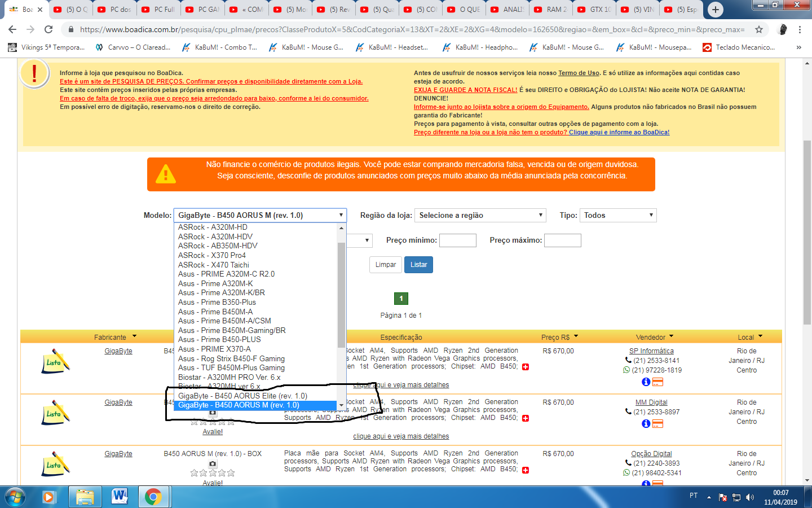Image resolution: width=812 pixels, height=508 pixels.
Task: Open camera photo icon of B450 AORUS M BOX
Action: point(213,464)
